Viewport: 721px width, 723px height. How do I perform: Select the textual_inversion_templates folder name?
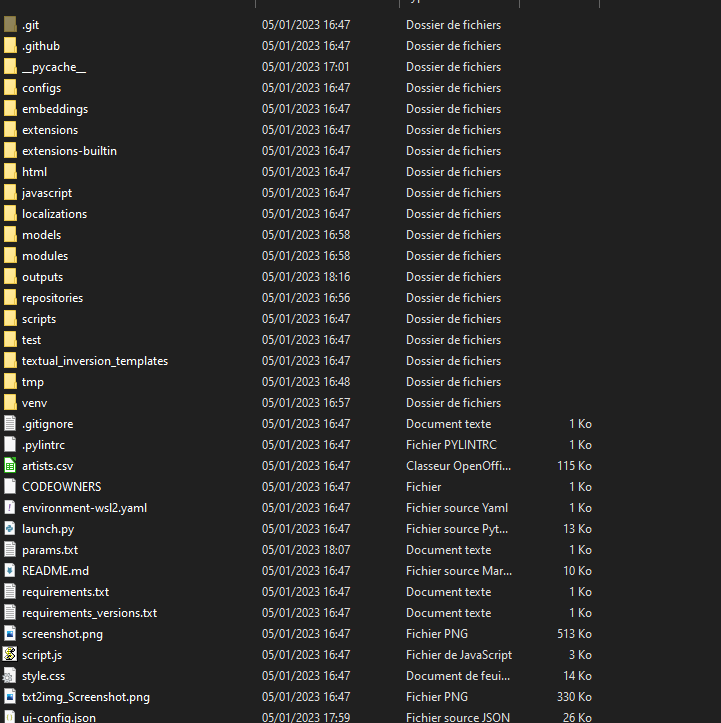(95, 361)
